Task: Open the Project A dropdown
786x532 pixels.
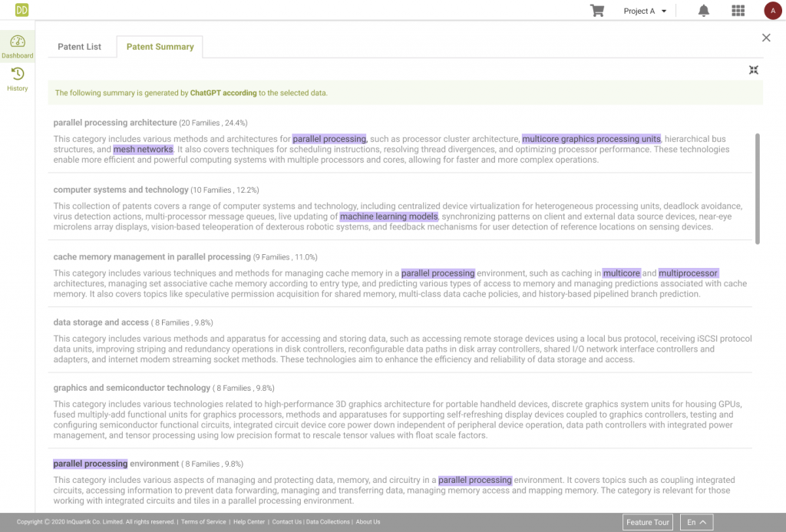Action: (x=645, y=11)
